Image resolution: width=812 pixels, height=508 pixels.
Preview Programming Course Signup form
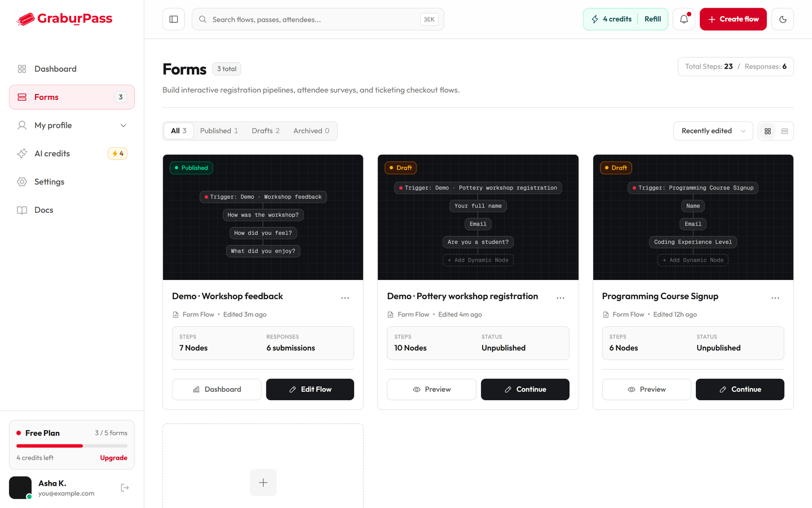(x=647, y=390)
